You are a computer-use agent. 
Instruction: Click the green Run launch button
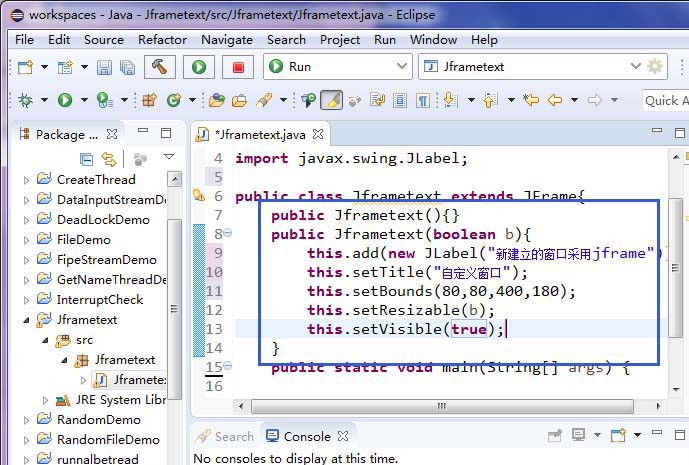[199, 67]
